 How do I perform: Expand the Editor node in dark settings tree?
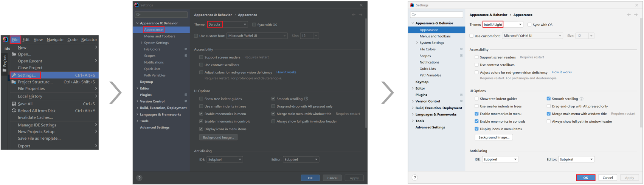(137, 88)
